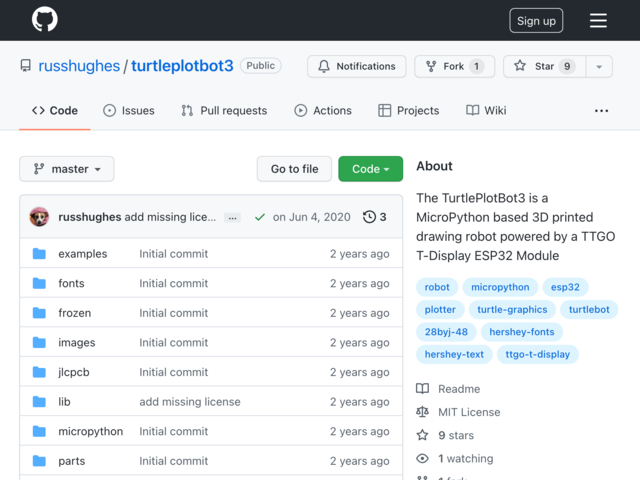Screen dimensions: 640x480
Task: Star the repository
Action: 544,66
